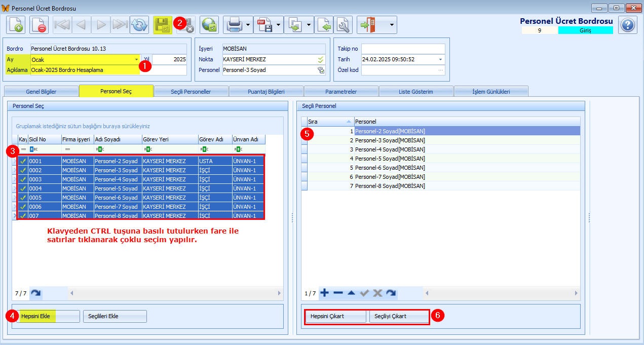This screenshot has height=345, width=644.
Task: Click the empty Takip no input field
Action: pos(403,49)
